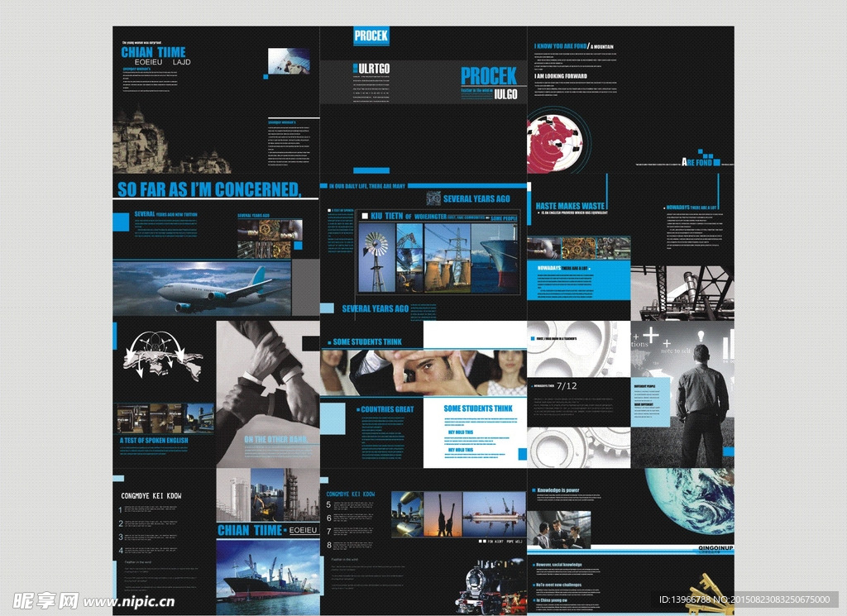The image size is (847, 616).
Task: Click the PROCEK logo box at top
Action: point(371,36)
